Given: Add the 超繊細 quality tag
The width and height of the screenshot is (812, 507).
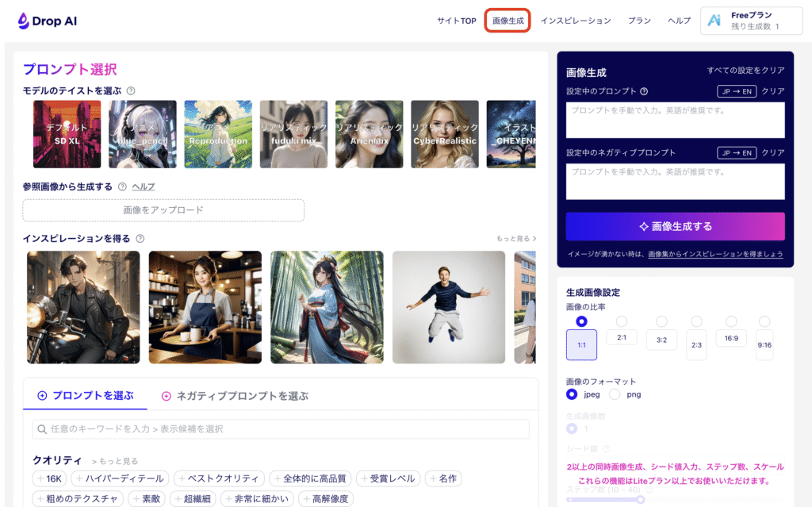Looking at the screenshot, I should [193, 499].
